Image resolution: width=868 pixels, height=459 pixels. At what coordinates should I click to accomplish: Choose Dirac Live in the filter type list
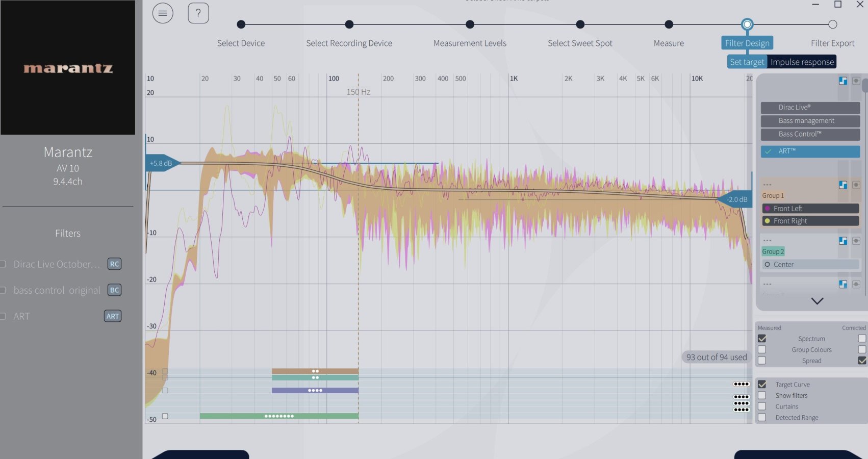(810, 108)
